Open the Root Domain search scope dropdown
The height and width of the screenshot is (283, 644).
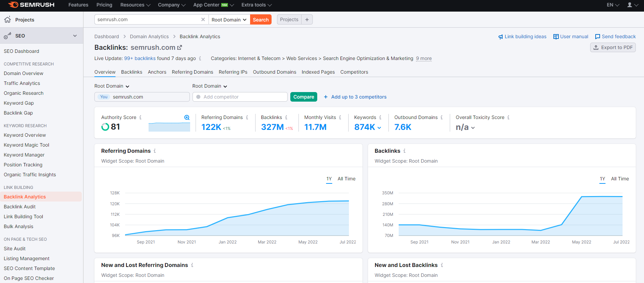tap(229, 19)
